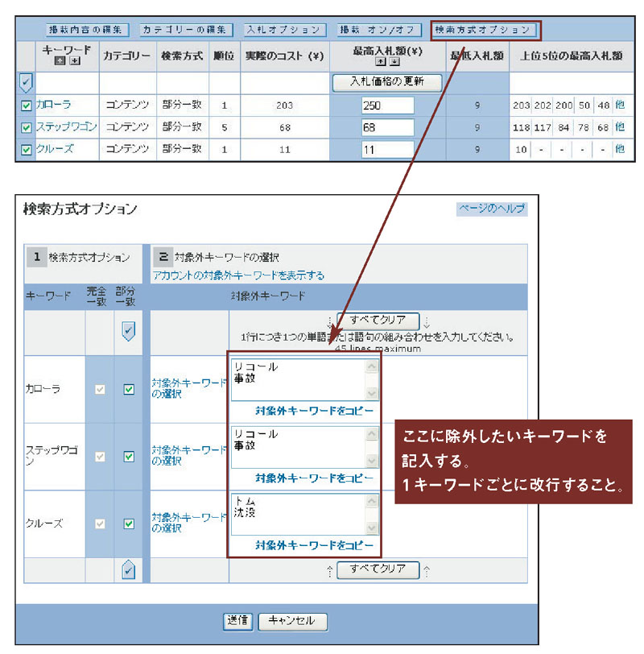The width and height of the screenshot is (644, 654).
Task: Click 他 link in the カローラ row
Action: pos(620,105)
